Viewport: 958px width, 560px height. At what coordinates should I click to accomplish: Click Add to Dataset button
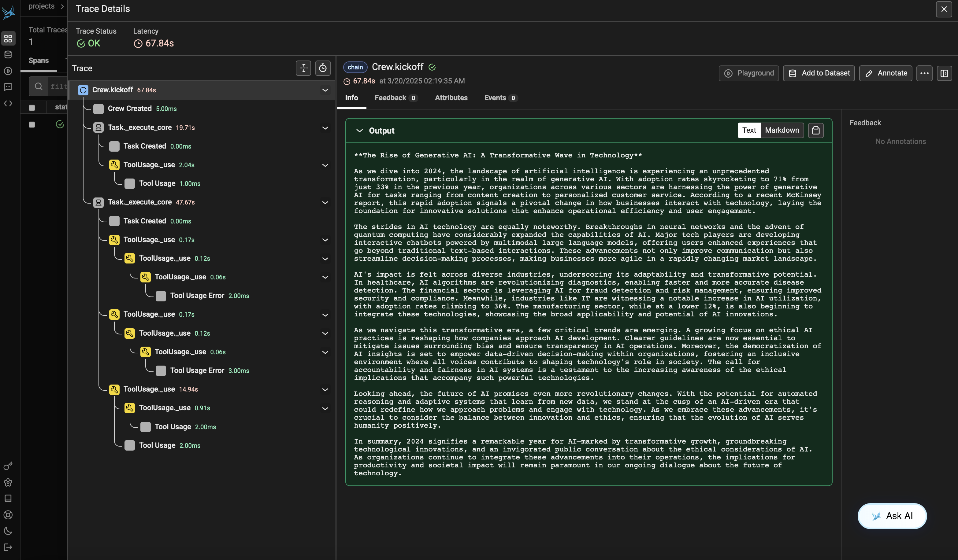pyautogui.click(x=819, y=73)
